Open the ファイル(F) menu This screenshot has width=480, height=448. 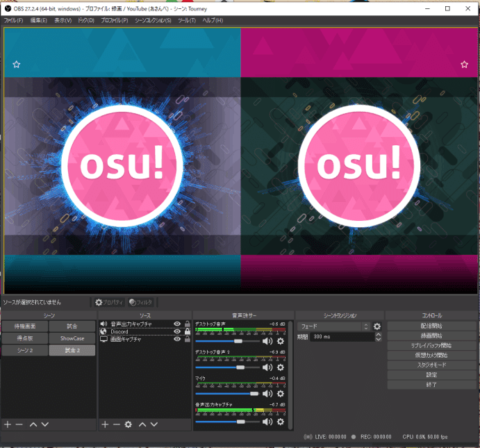point(13,21)
